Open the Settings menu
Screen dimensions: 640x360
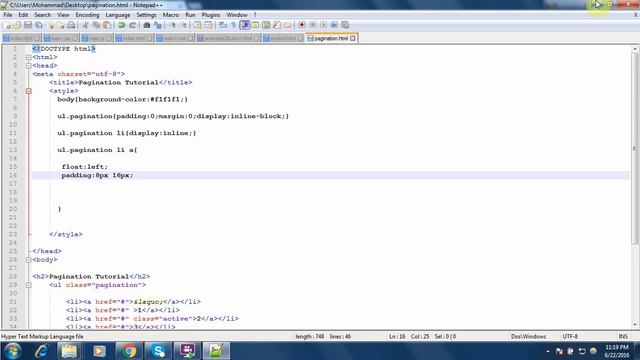146,15
